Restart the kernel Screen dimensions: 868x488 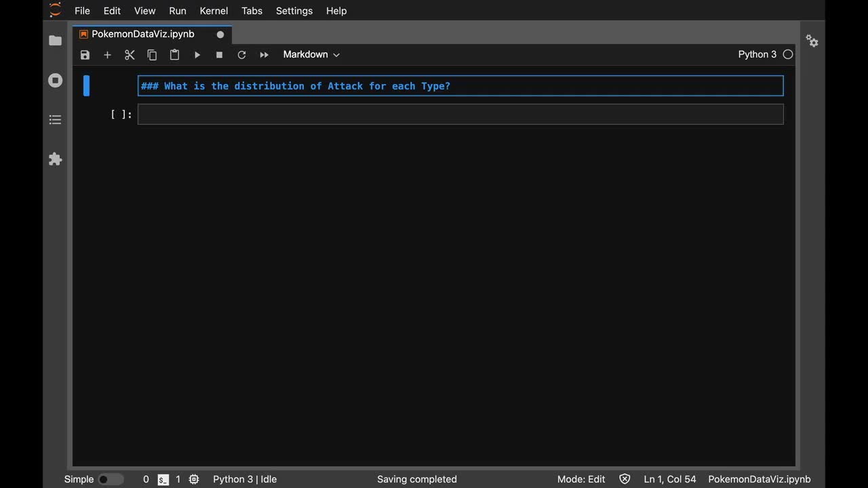pos(241,55)
